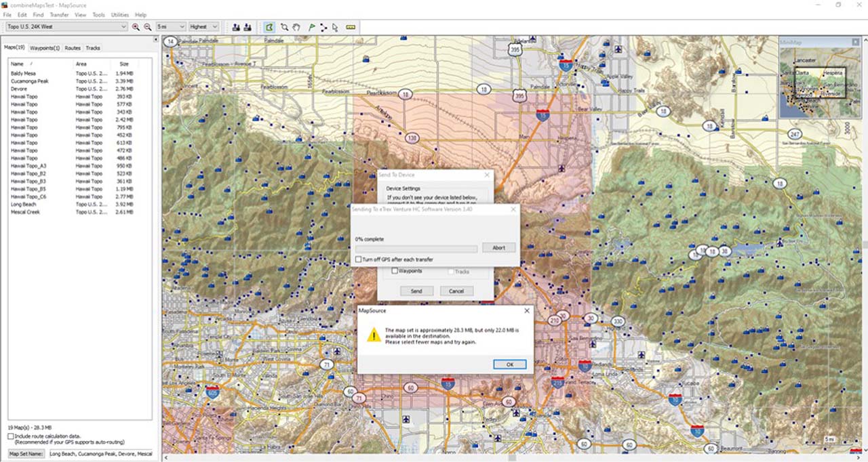
Task: Click the pin button on the left panel
Action: [x=156, y=39]
